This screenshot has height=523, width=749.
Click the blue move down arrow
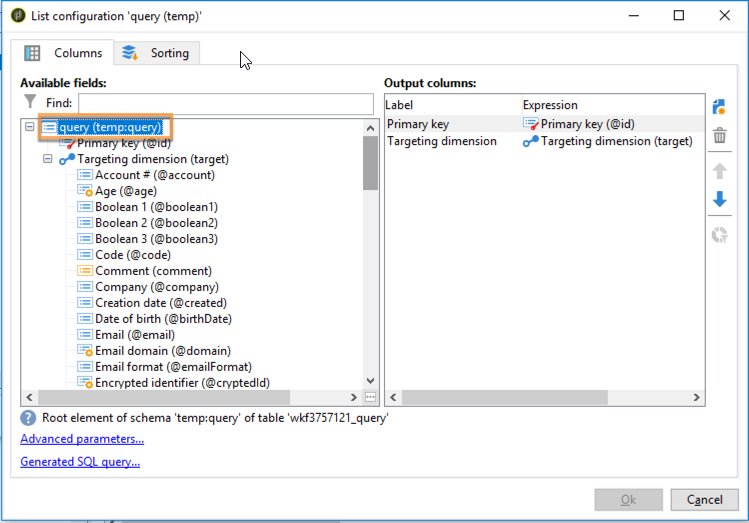tap(720, 199)
